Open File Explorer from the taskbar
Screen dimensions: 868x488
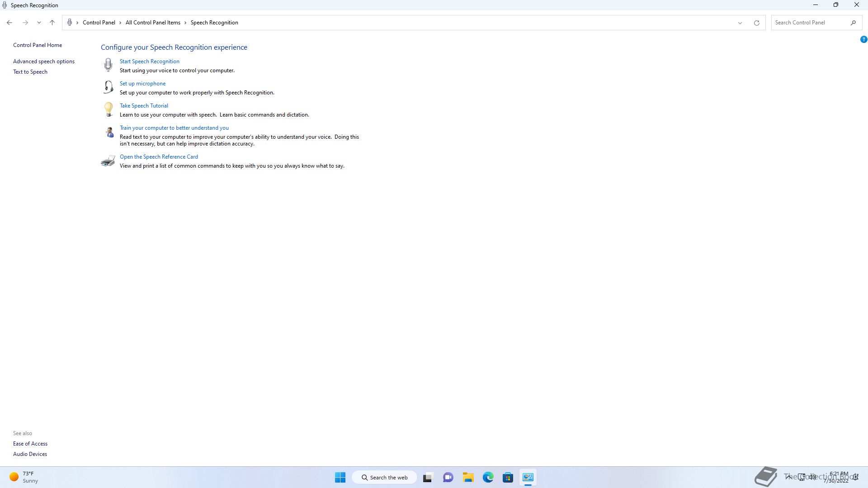pyautogui.click(x=468, y=477)
